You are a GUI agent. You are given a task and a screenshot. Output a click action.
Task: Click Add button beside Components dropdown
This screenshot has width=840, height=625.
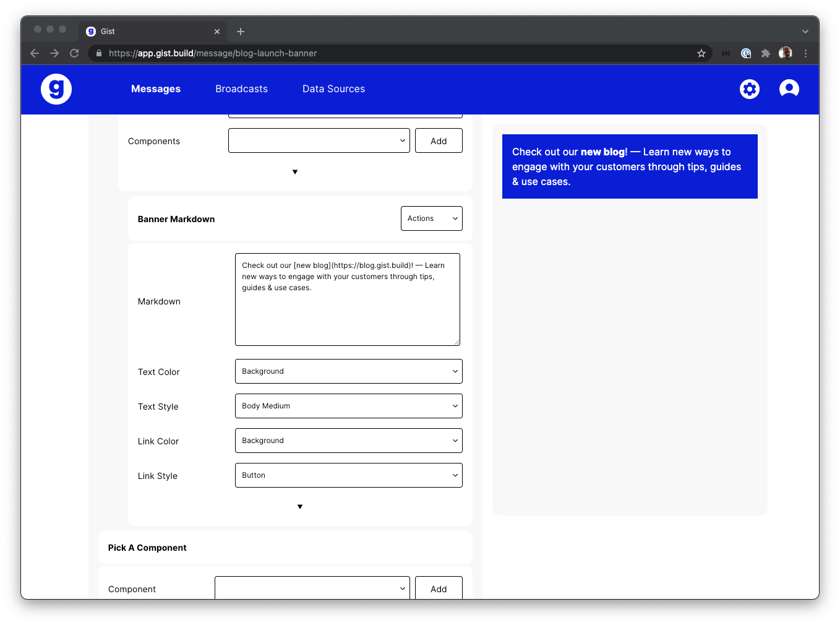(439, 140)
